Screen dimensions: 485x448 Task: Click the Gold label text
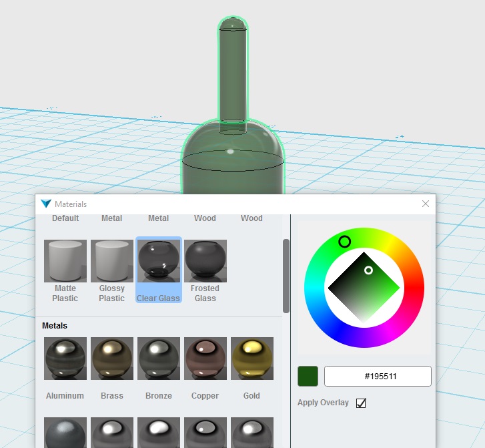[x=252, y=396]
